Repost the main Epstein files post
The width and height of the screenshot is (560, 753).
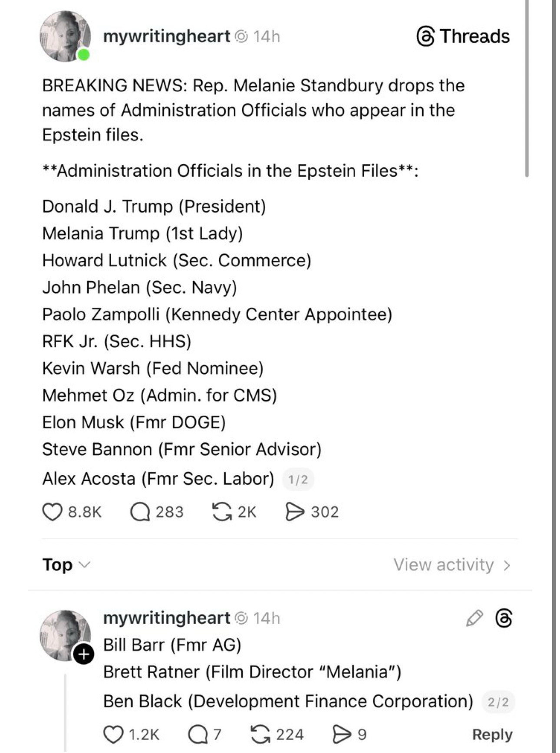pyautogui.click(x=221, y=512)
